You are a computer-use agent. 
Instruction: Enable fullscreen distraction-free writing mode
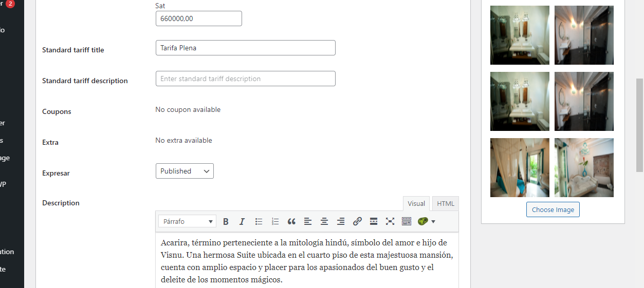tap(390, 222)
